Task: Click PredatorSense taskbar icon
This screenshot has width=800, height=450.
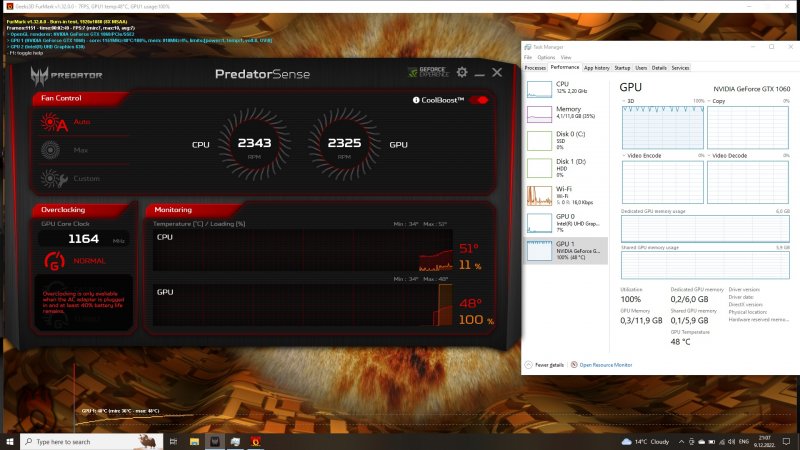Action: [x=215, y=441]
